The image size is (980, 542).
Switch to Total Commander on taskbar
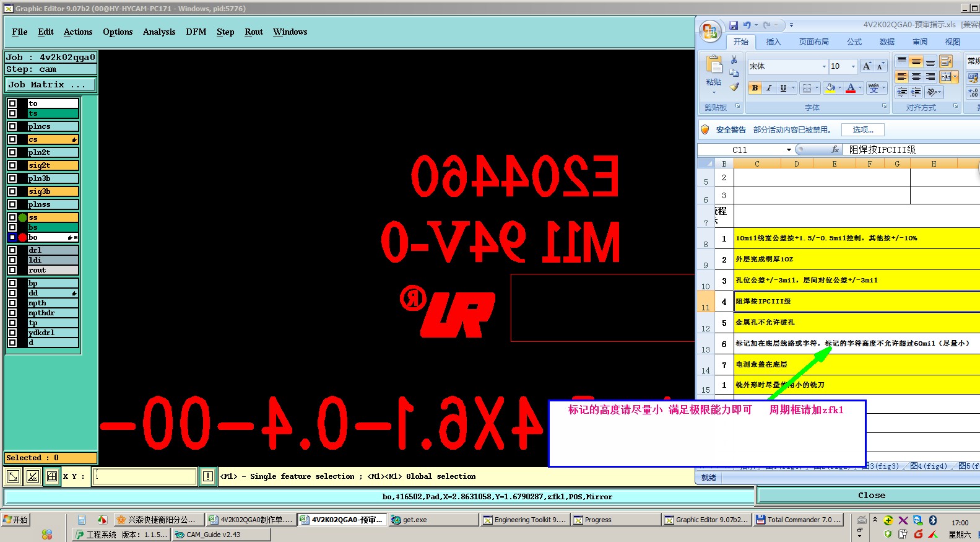point(799,520)
